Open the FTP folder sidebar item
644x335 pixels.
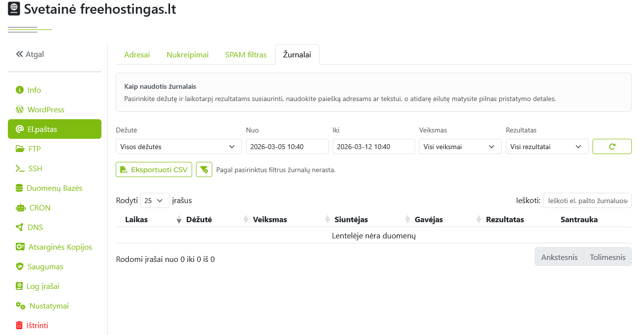[x=34, y=149]
